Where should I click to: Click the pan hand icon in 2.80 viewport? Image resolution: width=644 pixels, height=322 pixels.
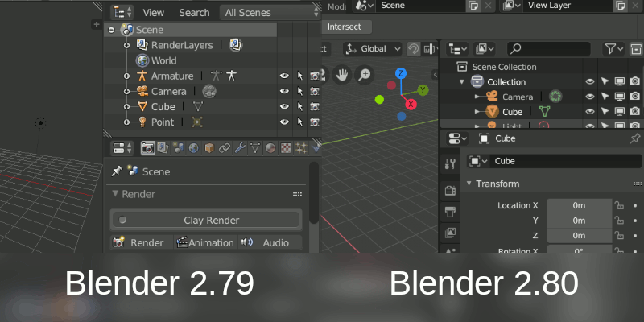[x=341, y=74]
